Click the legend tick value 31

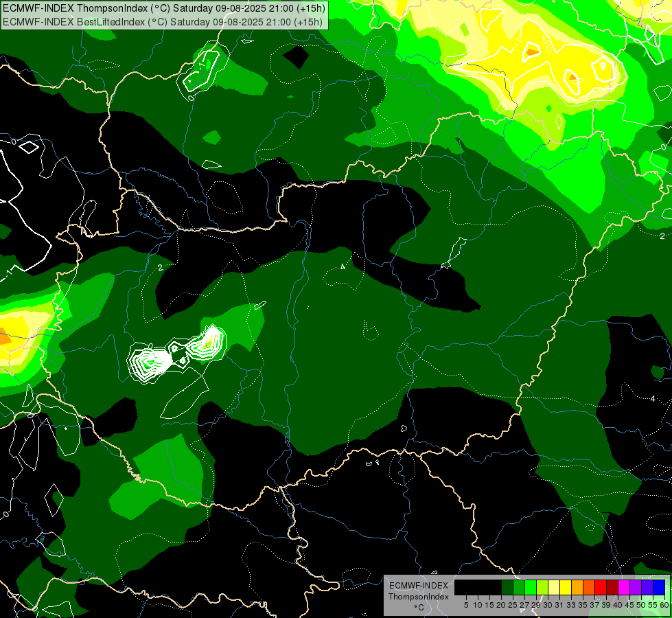559,605
